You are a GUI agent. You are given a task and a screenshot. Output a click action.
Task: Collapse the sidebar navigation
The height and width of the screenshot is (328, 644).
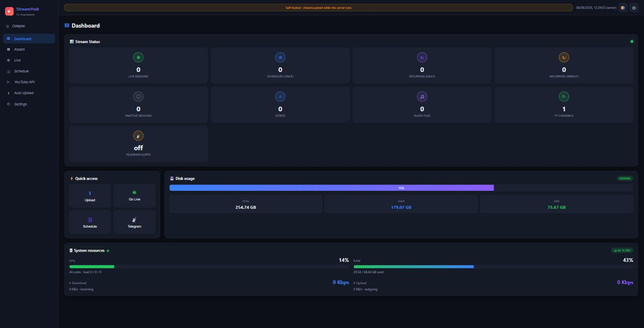15,26
